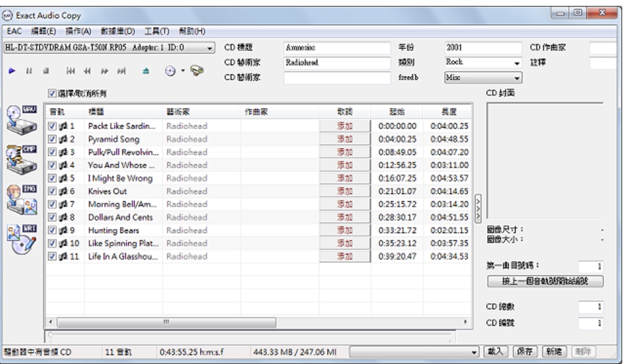
Task: Click right arrow of horizontal scrollbar
Action: click(466, 322)
